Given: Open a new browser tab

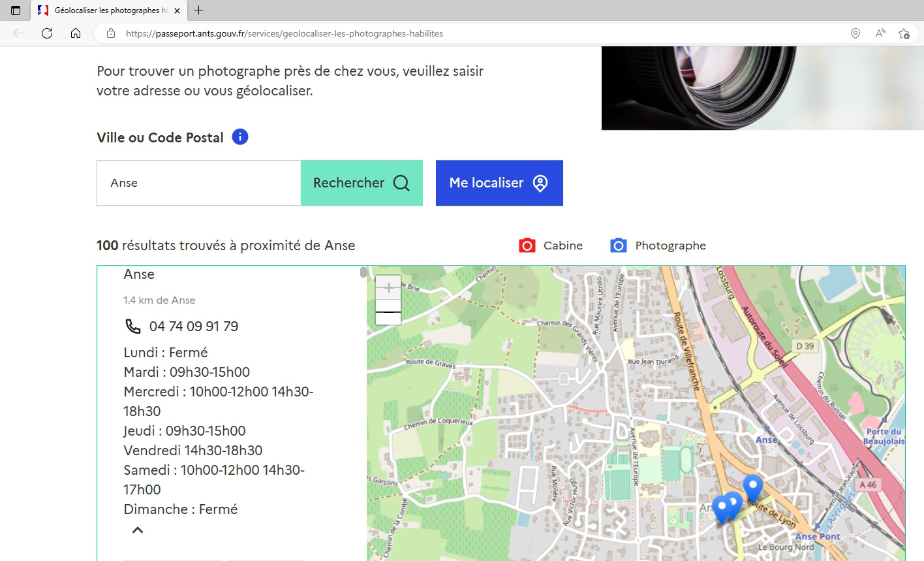Looking at the screenshot, I should click(199, 10).
